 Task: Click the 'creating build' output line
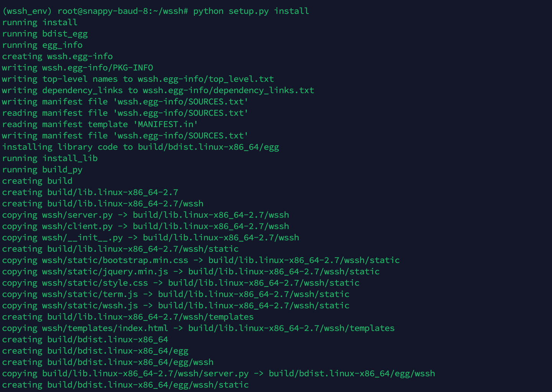click(x=37, y=181)
